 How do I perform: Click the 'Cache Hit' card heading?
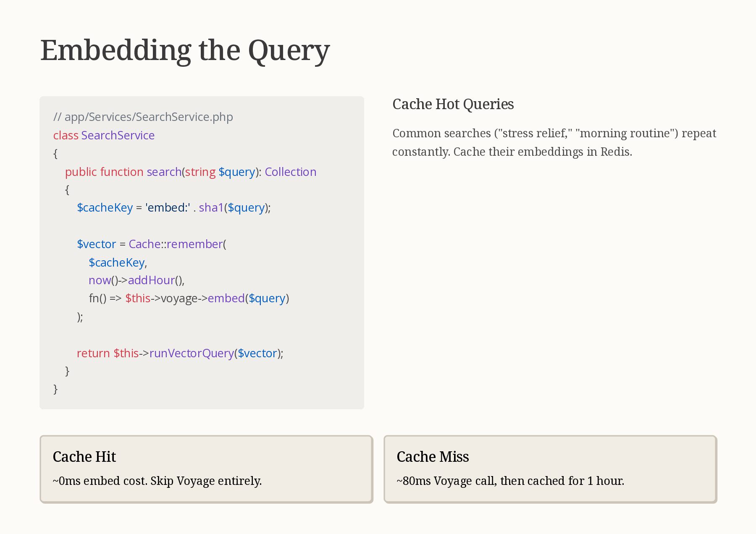(84, 457)
